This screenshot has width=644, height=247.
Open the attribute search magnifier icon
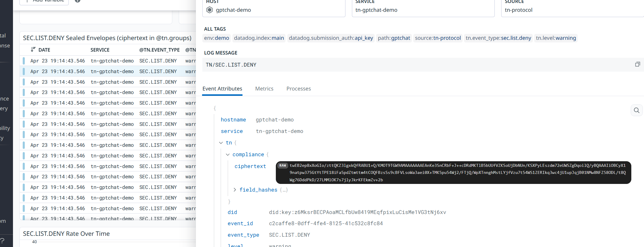click(637, 110)
